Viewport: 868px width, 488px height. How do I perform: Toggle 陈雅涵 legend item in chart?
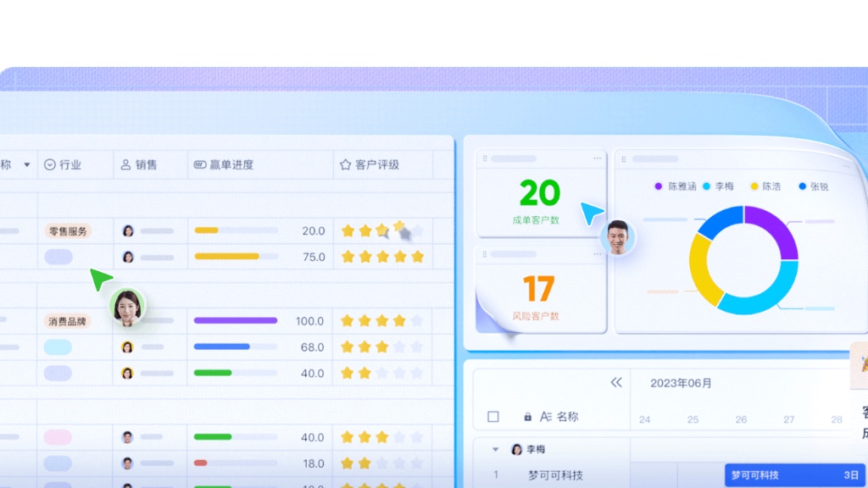tap(676, 186)
